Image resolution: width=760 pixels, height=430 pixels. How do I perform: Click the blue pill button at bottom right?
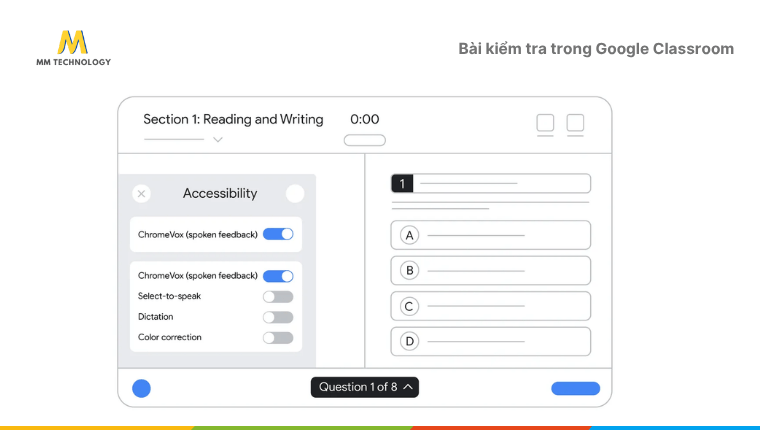click(x=576, y=388)
